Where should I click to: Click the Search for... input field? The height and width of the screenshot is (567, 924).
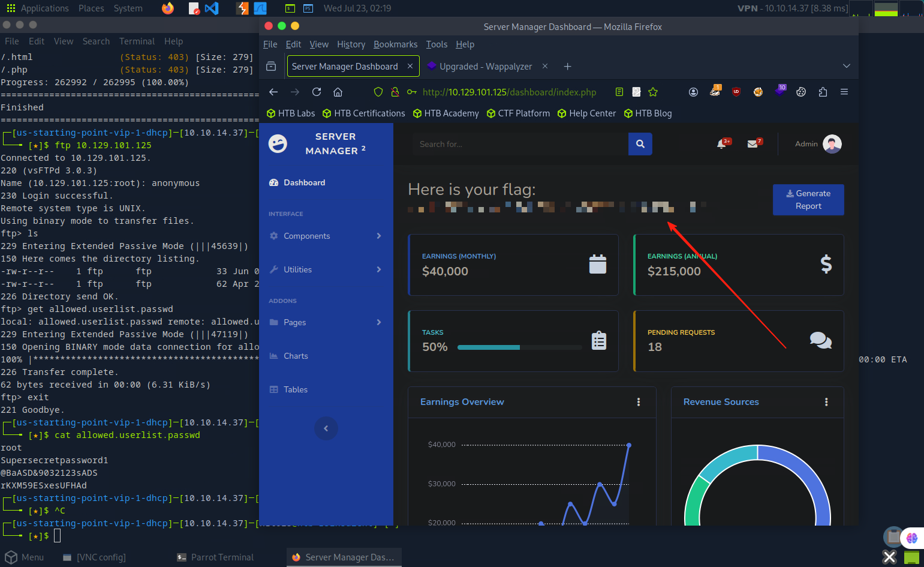coord(519,144)
